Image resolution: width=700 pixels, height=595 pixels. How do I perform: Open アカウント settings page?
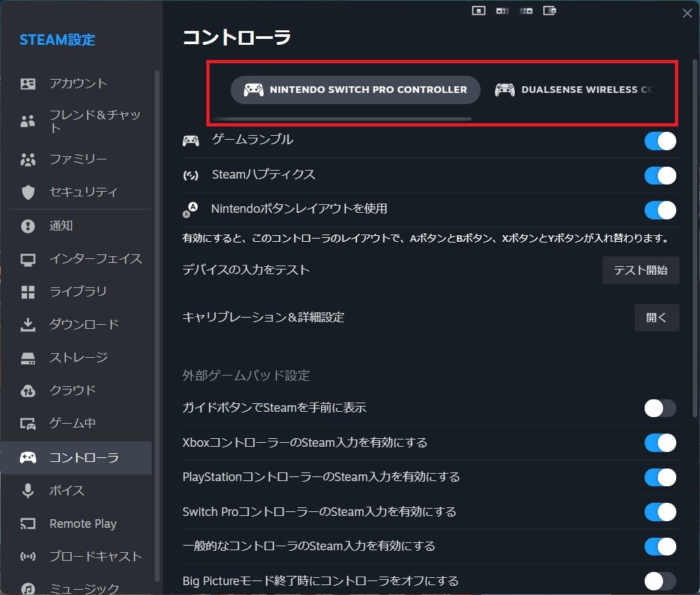pos(76,84)
